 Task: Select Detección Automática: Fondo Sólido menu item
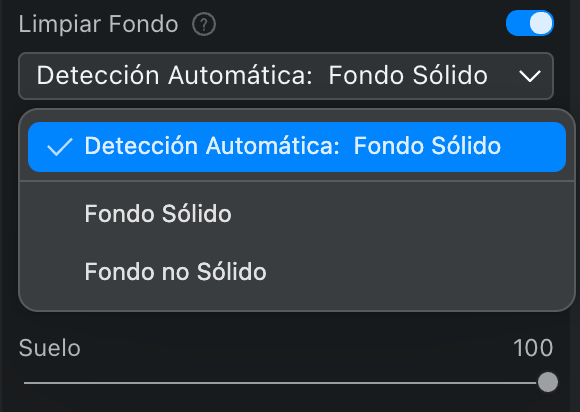click(297, 147)
